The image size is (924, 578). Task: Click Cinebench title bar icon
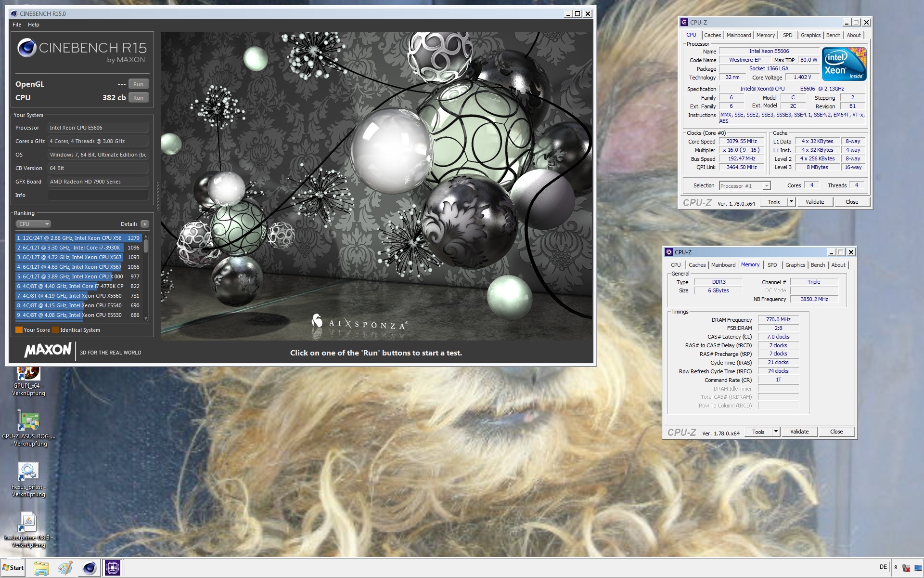13,13
